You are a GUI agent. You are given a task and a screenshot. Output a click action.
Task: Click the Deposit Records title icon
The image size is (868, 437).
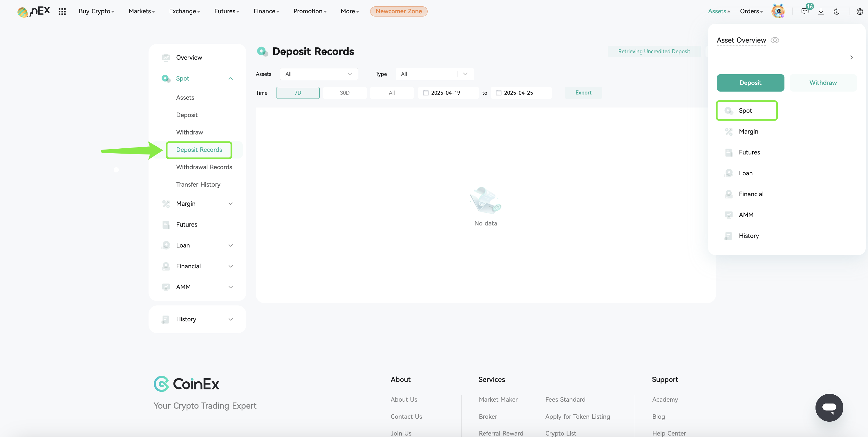tap(263, 52)
